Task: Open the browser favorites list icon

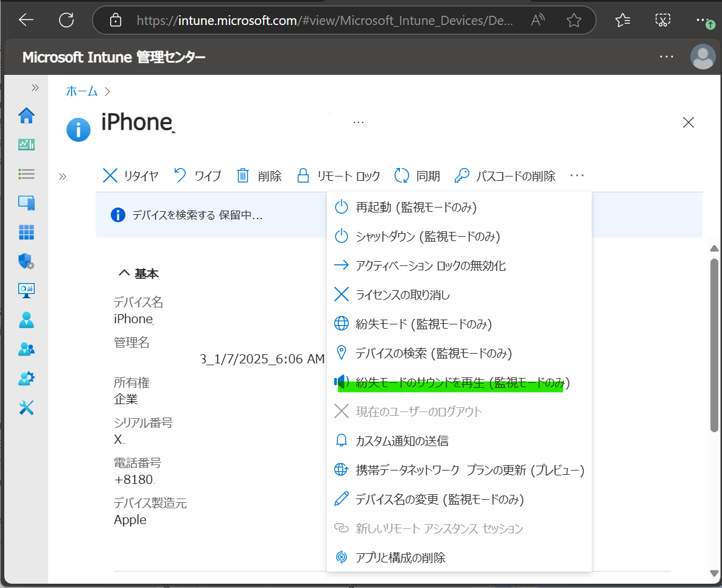Action: click(x=623, y=20)
